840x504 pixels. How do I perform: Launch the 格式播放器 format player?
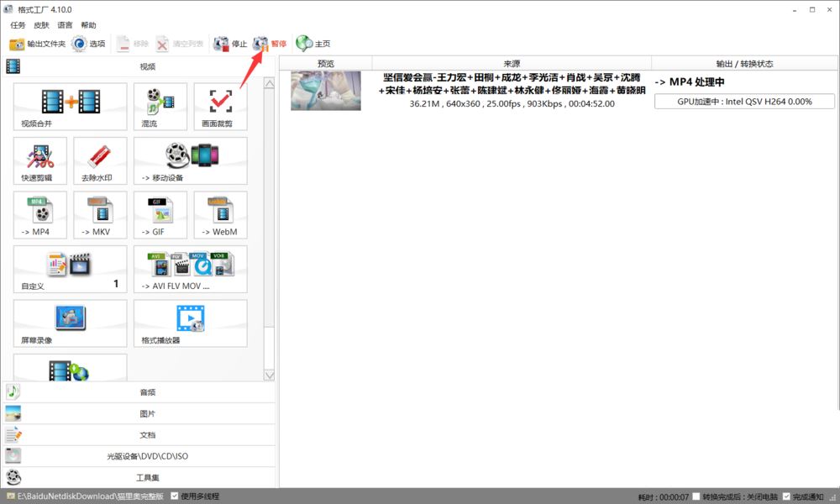(191, 323)
